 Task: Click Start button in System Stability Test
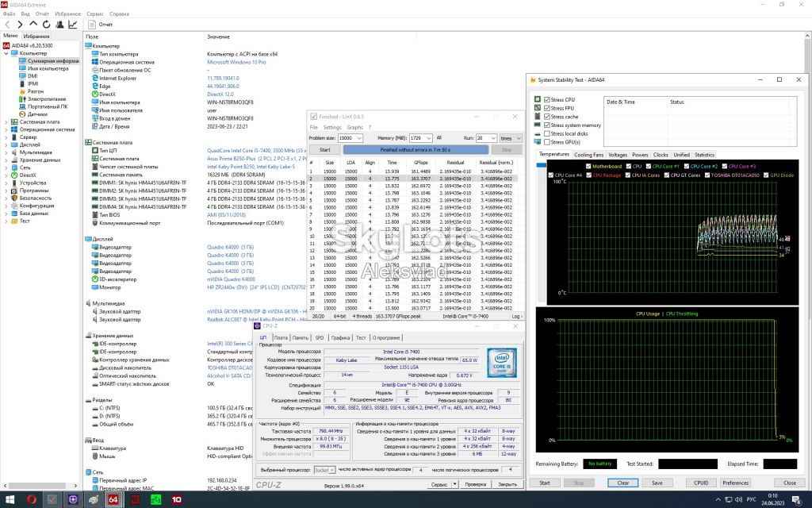(544, 483)
